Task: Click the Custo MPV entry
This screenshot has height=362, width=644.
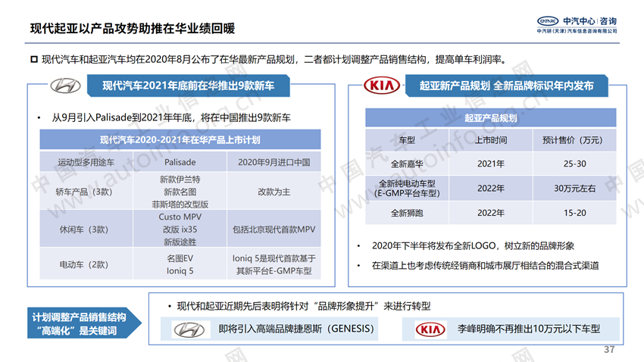Action: [x=180, y=217]
